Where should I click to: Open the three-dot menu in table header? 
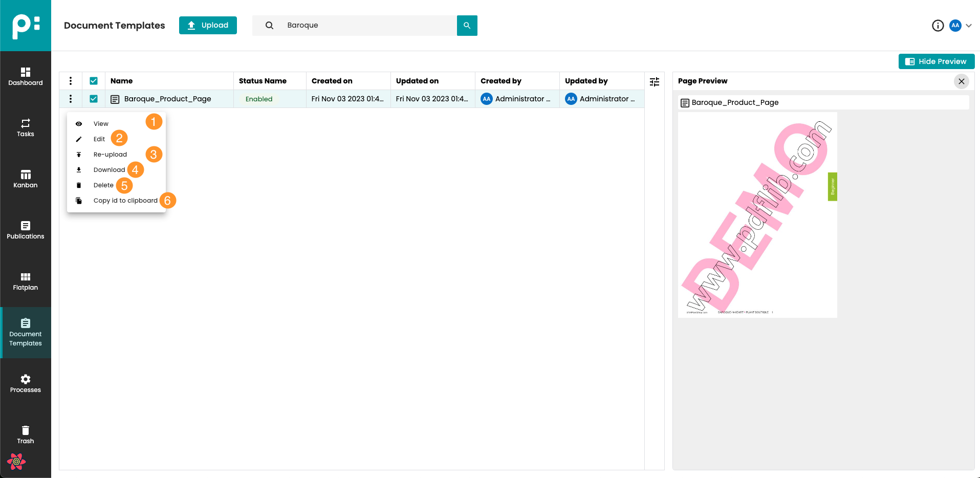[x=71, y=81]
